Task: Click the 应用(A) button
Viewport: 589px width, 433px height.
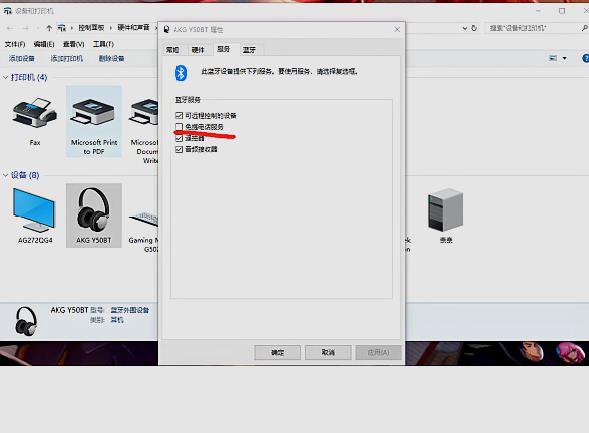Action: [378, 352]
